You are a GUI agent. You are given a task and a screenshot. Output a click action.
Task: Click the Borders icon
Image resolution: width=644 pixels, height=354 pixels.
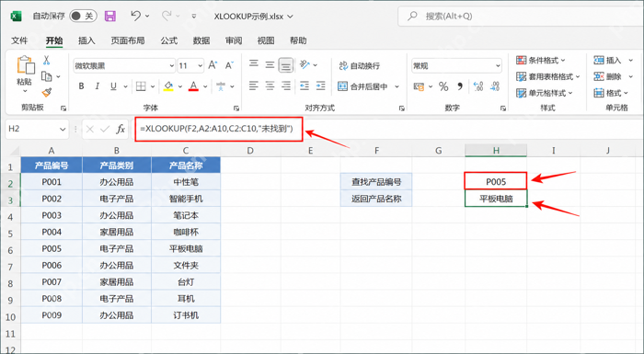tap(141, 86)
